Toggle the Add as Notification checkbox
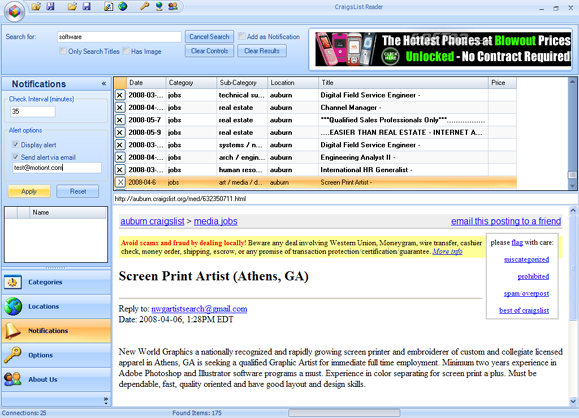 (242, 36)
